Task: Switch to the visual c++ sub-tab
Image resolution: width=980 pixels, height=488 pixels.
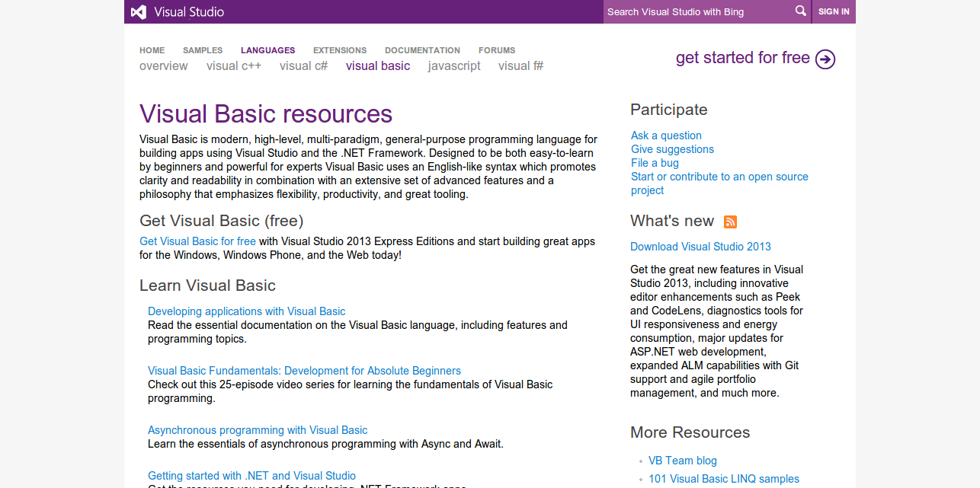Action: (234, 66)
